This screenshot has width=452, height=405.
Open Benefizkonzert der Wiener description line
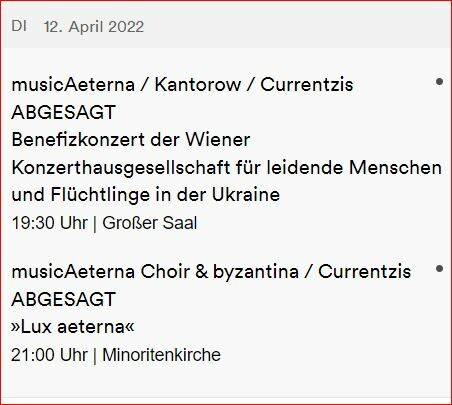(x=131, y=139)
